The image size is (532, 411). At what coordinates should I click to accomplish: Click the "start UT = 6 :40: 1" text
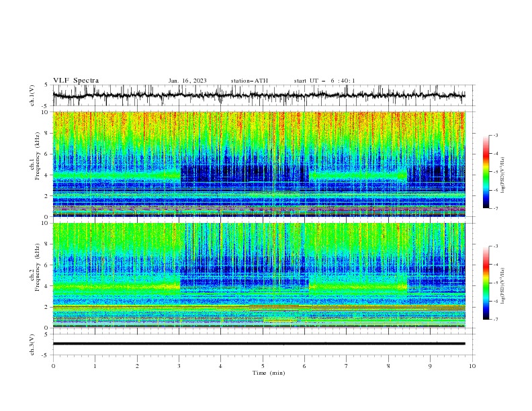(324, 81)
